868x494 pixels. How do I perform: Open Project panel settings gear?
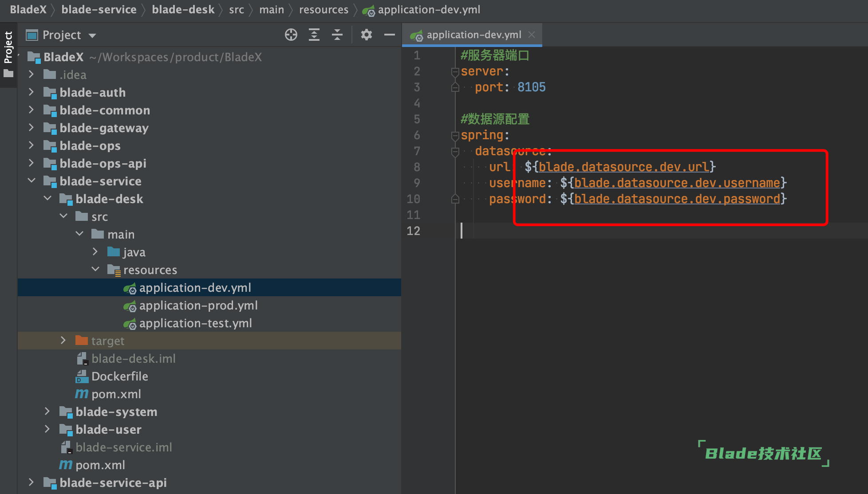(x=366, y=35)
